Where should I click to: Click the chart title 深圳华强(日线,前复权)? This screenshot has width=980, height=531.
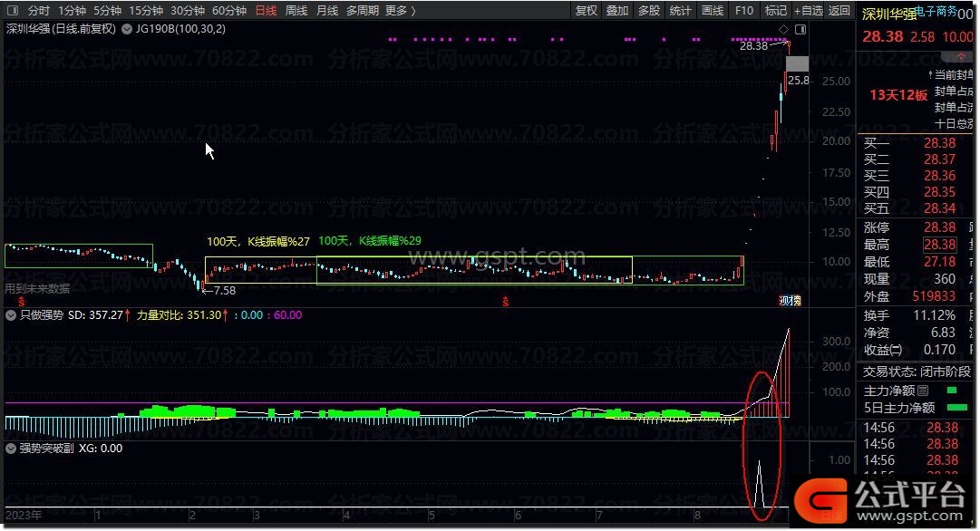tap(61, 29)
